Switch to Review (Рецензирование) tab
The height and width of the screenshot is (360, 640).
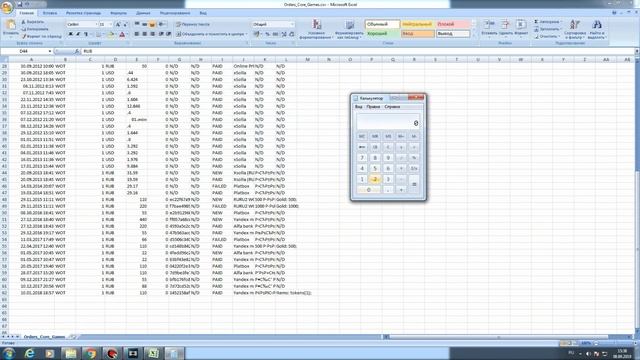coord(175,13)
